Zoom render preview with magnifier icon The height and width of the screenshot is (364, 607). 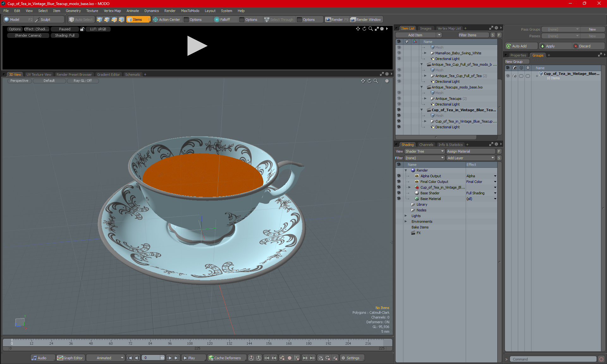tap(371, 29)
